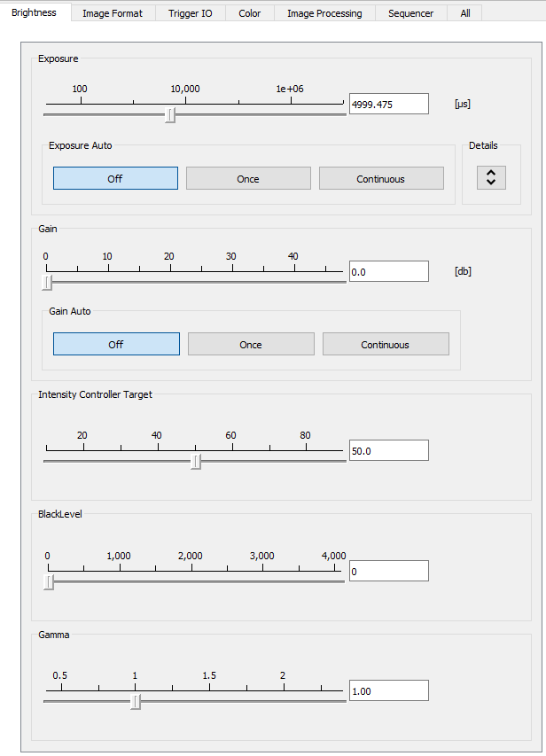Click the Intensity Controller Target slider thumb

(x=196, y=461)
